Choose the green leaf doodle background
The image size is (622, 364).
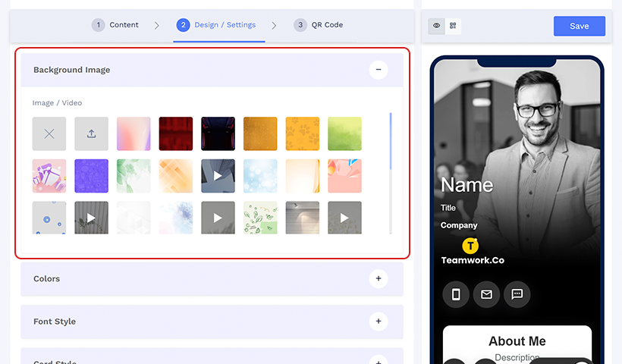pos(260,218)
